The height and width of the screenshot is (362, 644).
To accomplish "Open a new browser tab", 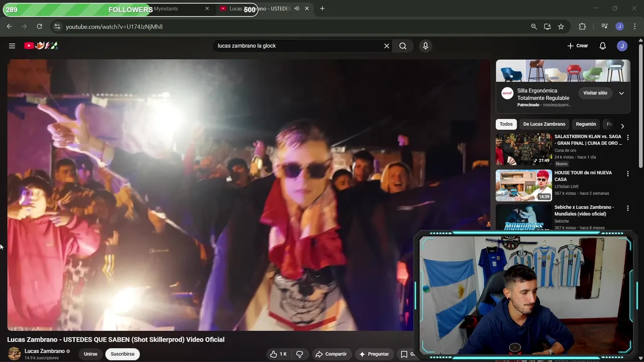I will [322, 9].
